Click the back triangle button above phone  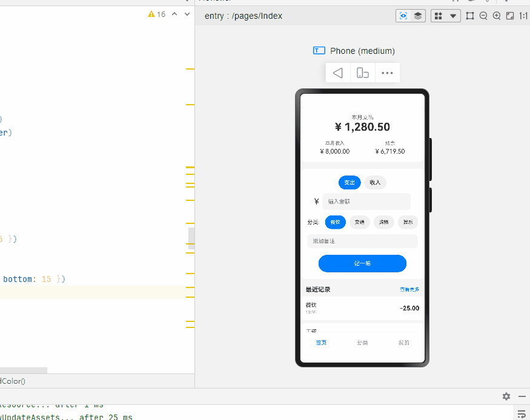(x=337, y=73)
